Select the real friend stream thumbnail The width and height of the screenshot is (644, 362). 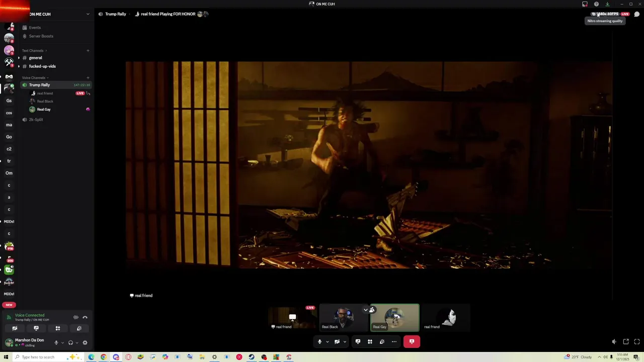[x=292, y=318]
